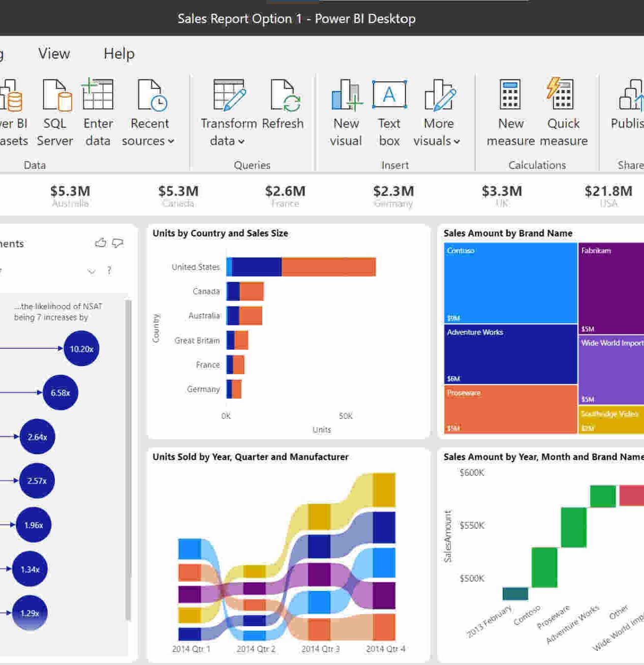This screenshot has height=665, width=644.
Task: Select the 10.20x influencer bubble
Action: tap(81, 349)
